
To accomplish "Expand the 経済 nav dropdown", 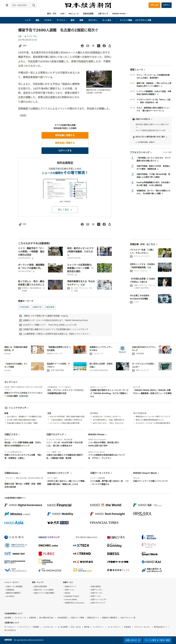I will pos(73,20).
